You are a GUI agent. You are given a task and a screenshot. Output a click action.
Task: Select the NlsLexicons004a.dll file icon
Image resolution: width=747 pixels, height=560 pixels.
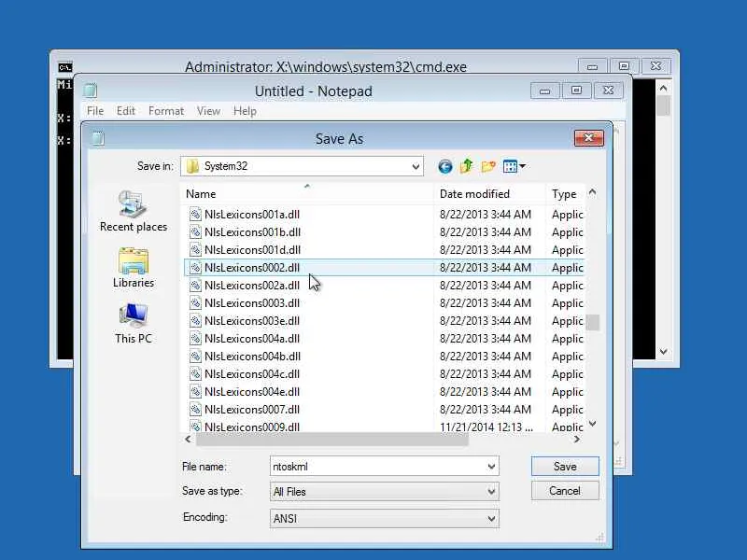click(195, 338)
